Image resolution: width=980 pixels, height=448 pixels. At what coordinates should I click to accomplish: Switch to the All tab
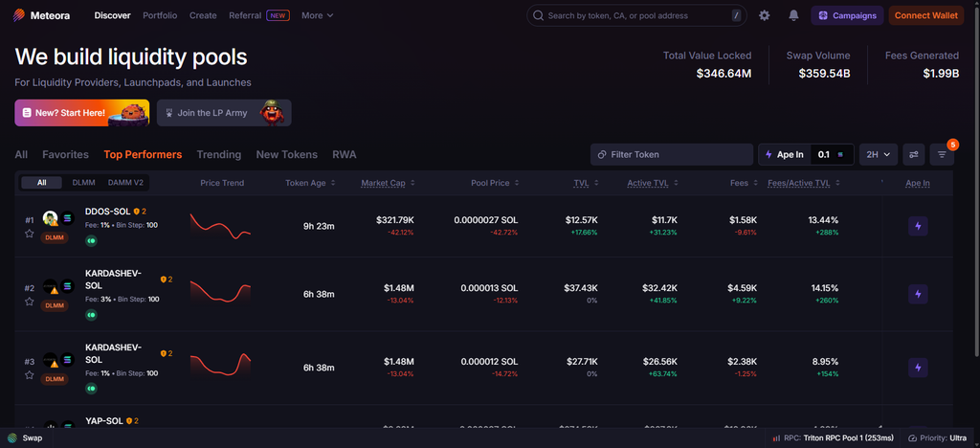(21, 154)
